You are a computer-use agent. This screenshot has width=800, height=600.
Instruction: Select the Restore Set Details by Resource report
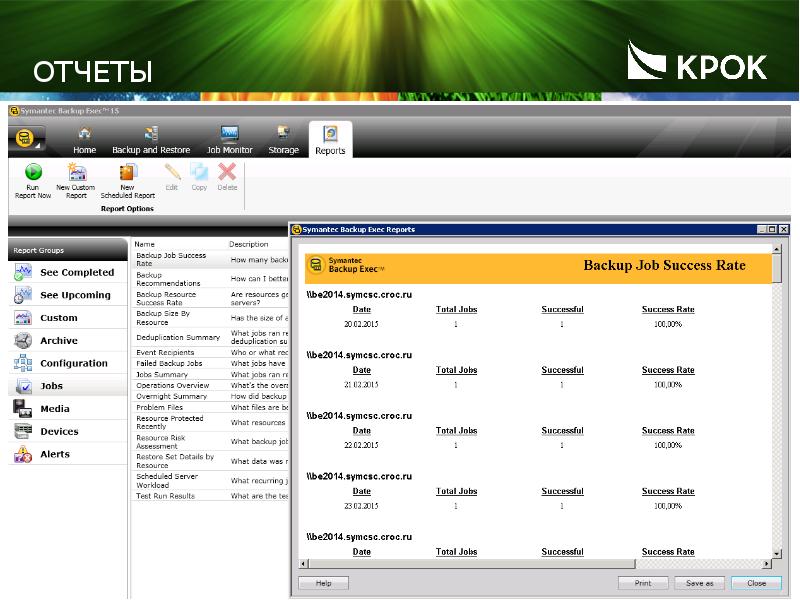(x=210, y=461)
